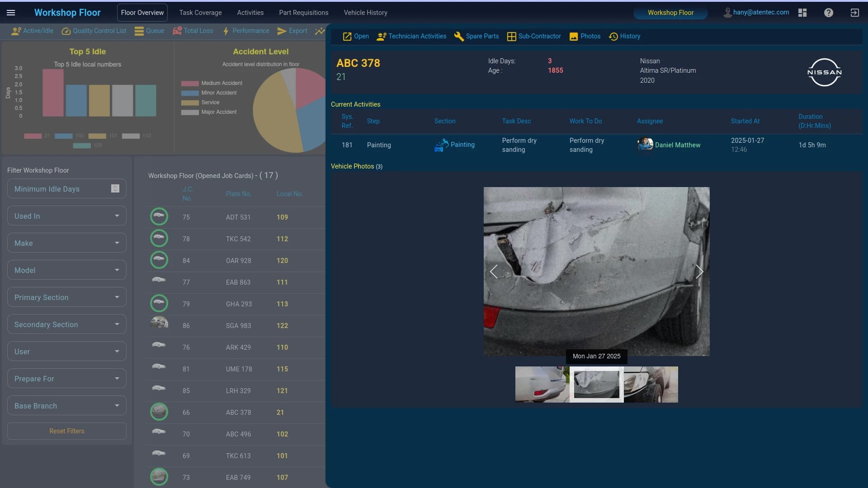Click Daniel Matthew's avatar

pos(645,145)
